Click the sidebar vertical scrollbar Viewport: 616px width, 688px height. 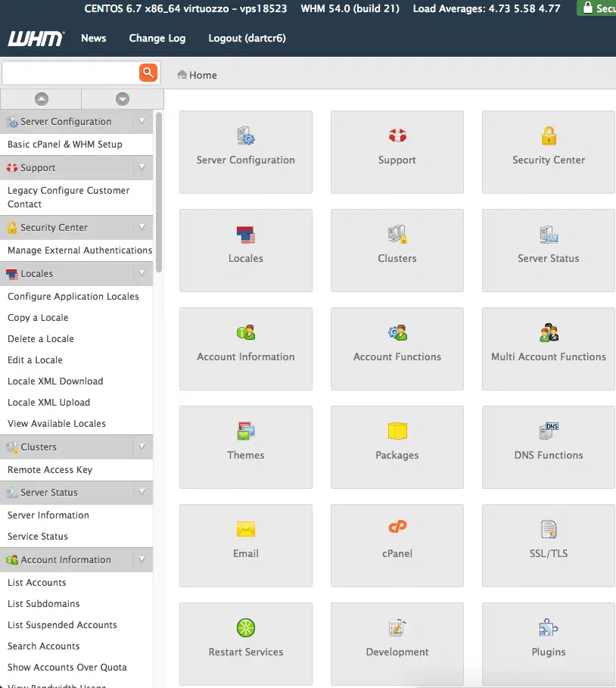click(x=159, y=192)
